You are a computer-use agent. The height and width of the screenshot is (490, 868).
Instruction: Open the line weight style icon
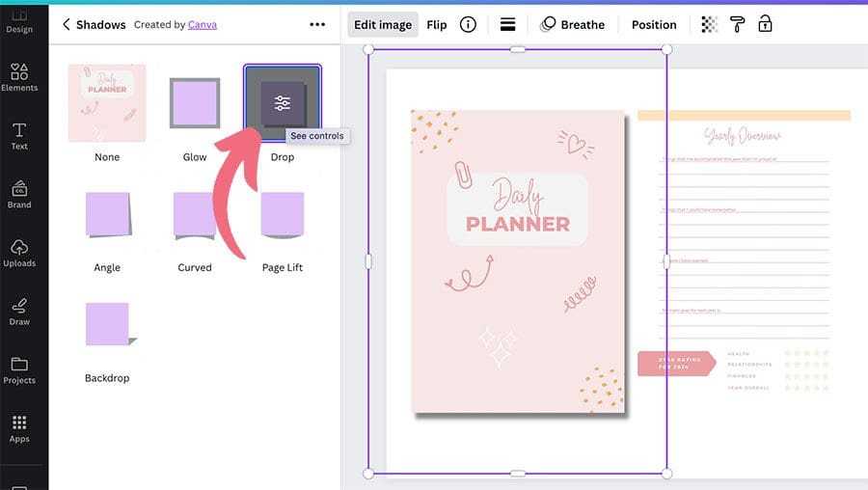click(507, 25)
